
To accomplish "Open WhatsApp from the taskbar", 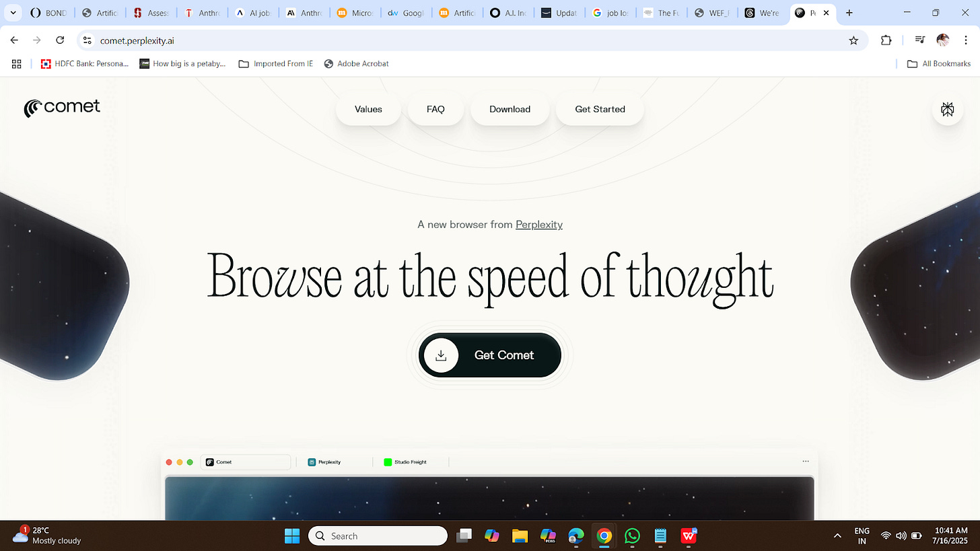I will 632,536.
